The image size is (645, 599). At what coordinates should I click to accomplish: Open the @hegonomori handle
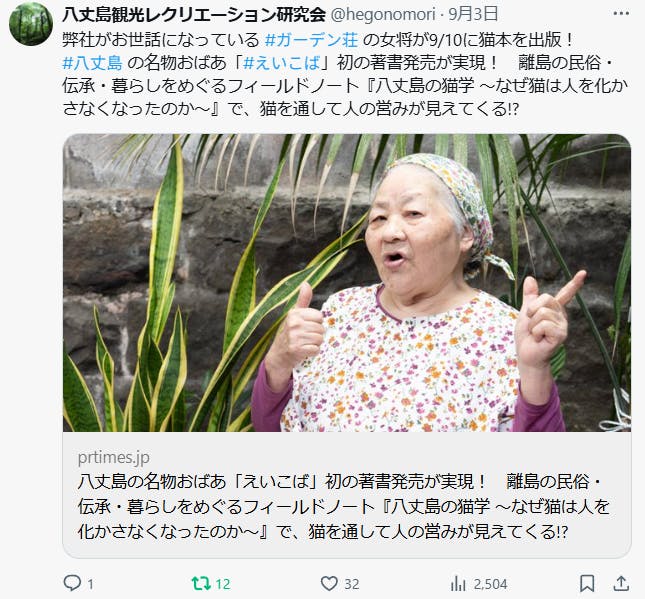click(383, 14)
